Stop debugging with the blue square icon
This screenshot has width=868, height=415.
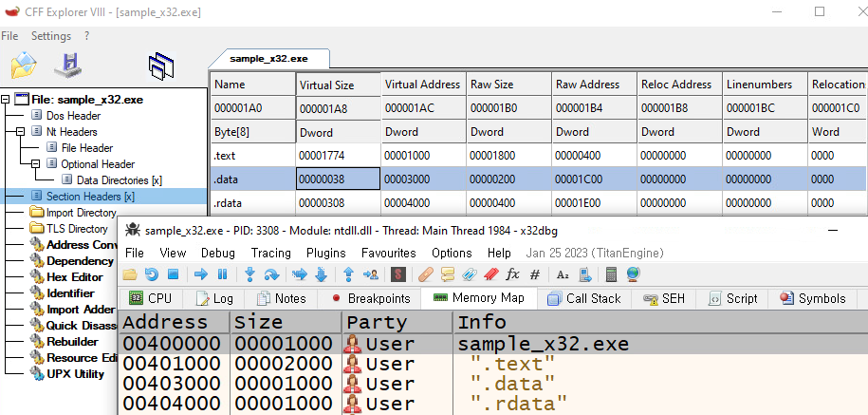click(x=173, y=274)
